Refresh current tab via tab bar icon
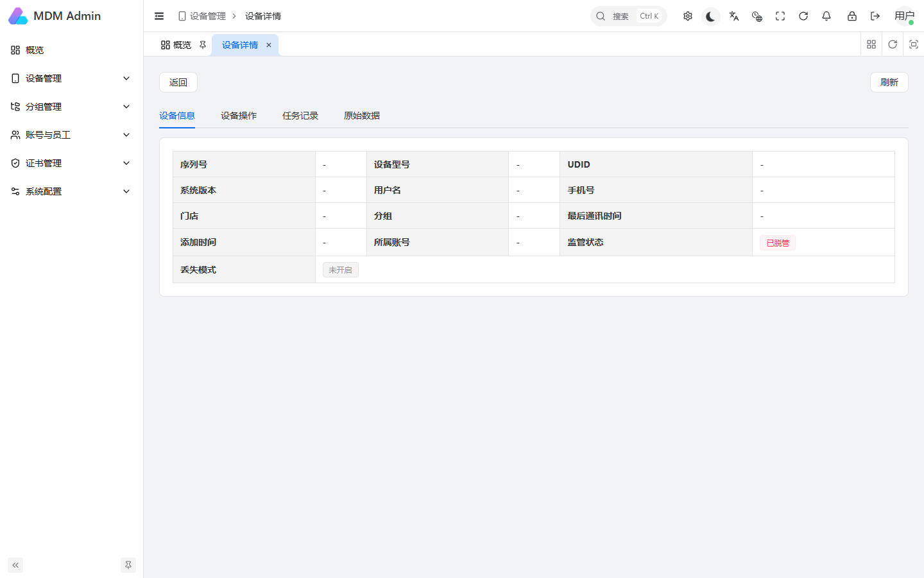The width and height of the screenshot is (924, 578). (893, 44)
